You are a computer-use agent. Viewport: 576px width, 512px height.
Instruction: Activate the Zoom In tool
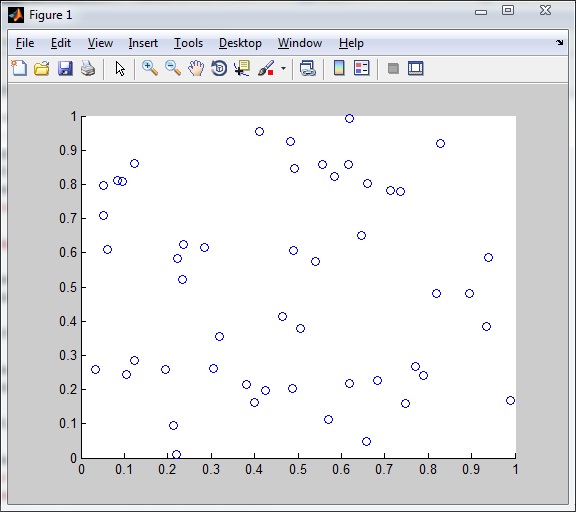click(150, 68)
